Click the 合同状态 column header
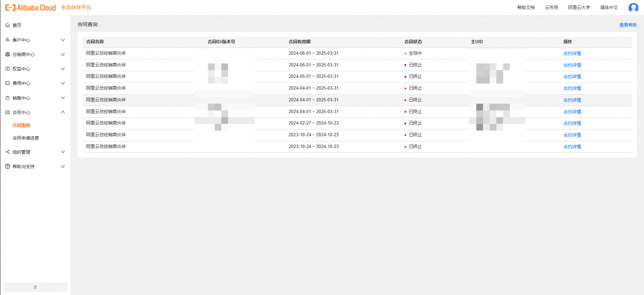The width and height of the screenshot is (644, 295). point(413,42)
